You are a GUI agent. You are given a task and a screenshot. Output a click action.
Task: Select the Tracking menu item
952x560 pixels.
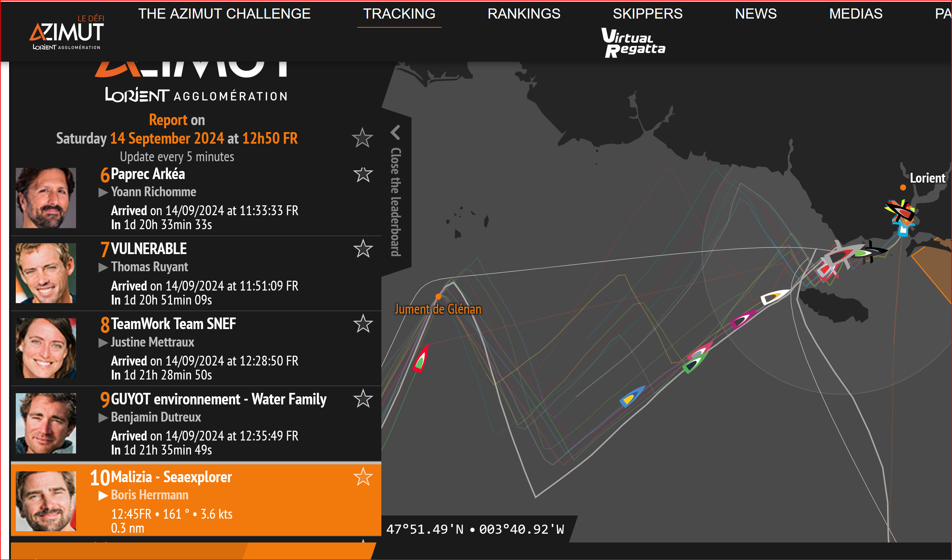pos(399,14)
